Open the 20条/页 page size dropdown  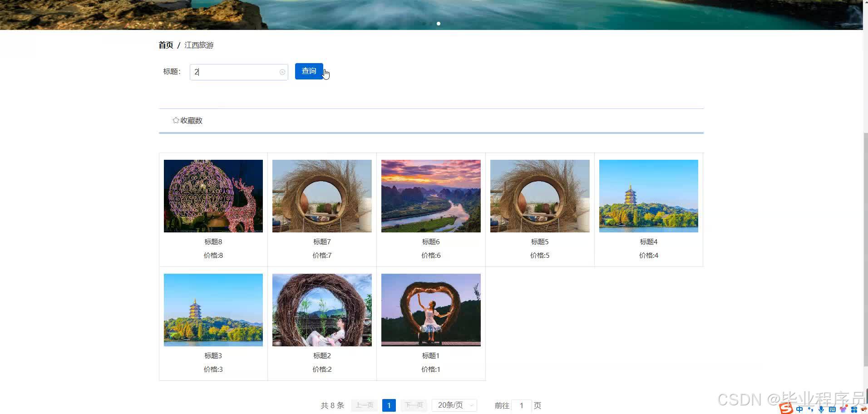(452, 405)
